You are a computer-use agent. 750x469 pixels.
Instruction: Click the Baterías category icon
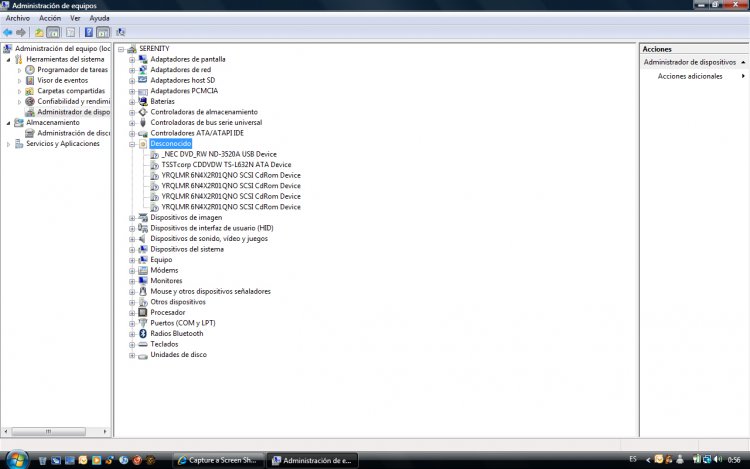tap(143, 101)
